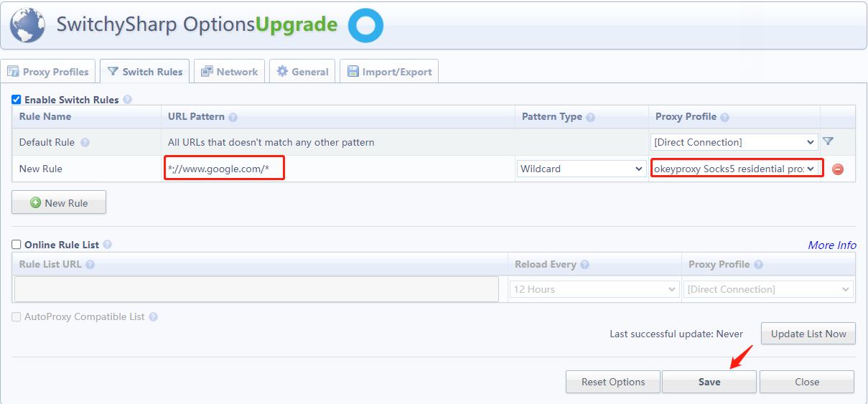
Task: Click the filter funnel icon on Default Rule row
Action: [828, 142]
